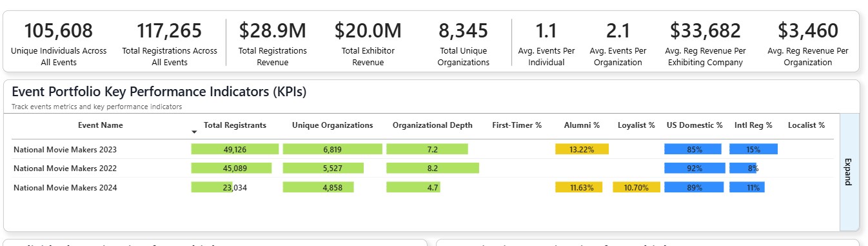Click the $28.9M Total Registrations Revenue card

(273, 44)
